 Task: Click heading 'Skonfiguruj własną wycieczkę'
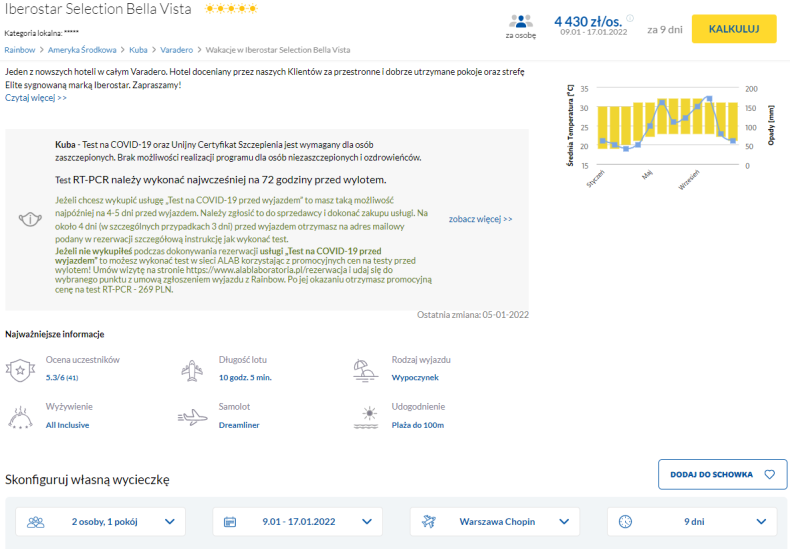pyautogui.click(x=87, y=479)
